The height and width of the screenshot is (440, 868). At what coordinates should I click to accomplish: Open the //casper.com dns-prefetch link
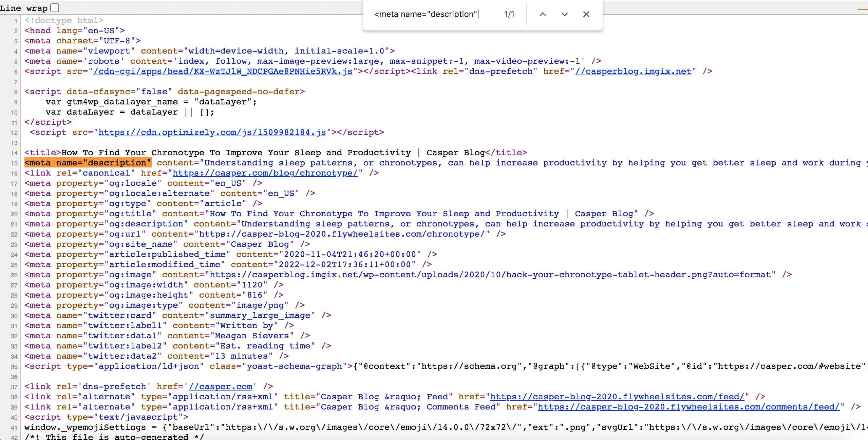(220, 386)
